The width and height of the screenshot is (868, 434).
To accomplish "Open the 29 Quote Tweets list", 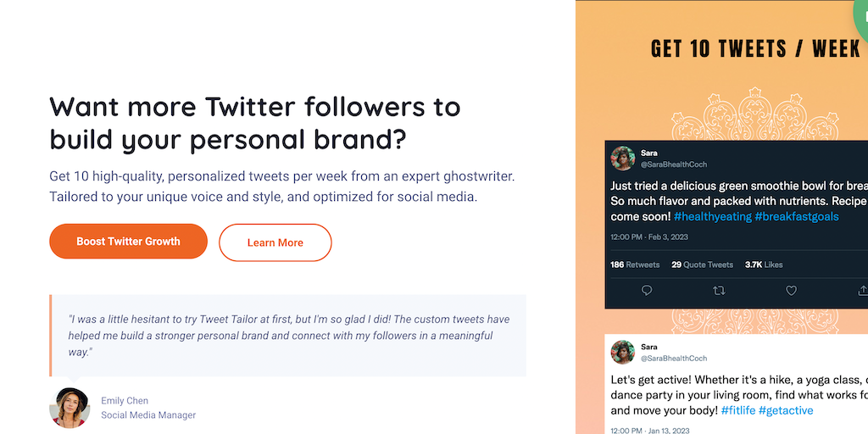I will point(702,264).
